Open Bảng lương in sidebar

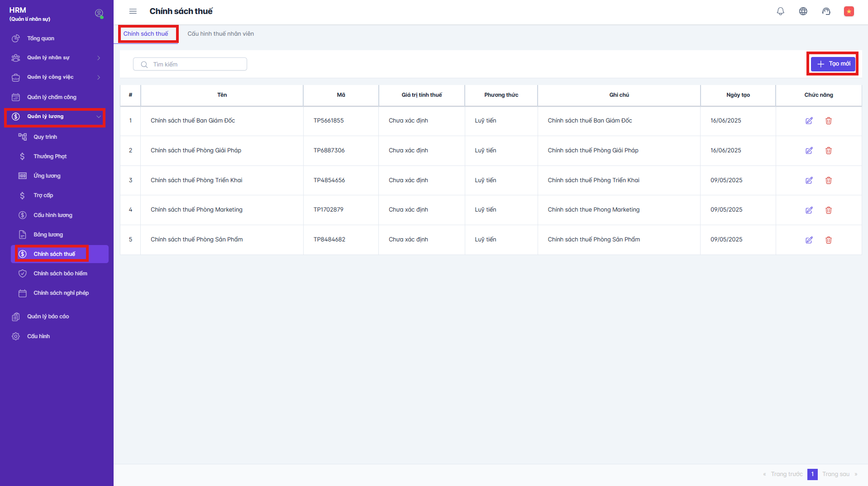click(48, 235)
